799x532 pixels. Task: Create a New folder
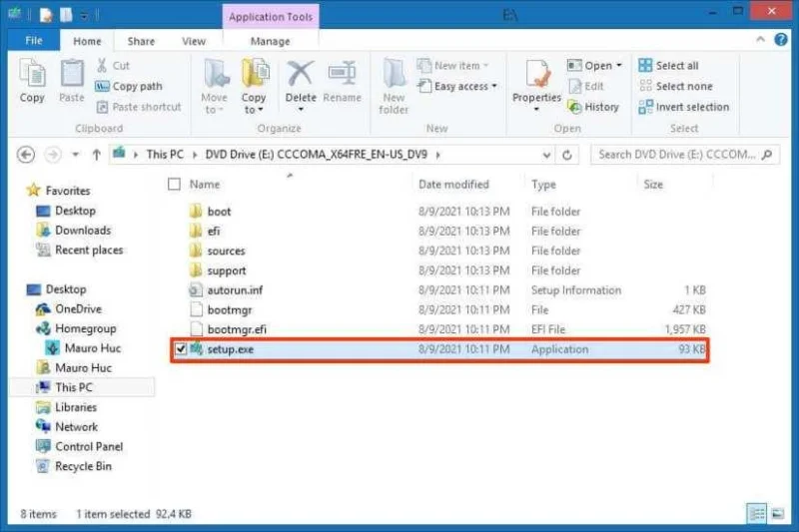394,87
